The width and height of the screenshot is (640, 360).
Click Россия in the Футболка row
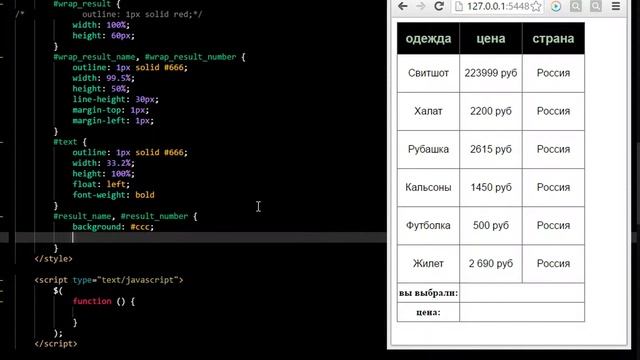(x=553, y=226)
